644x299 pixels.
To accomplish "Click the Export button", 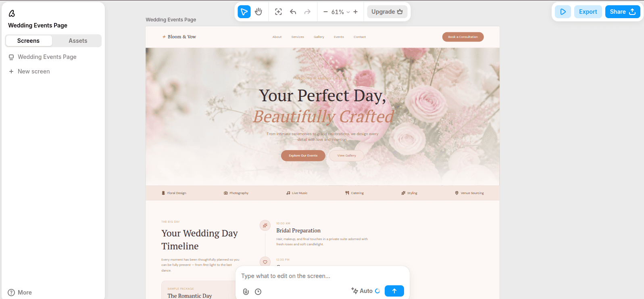I will click(x=588, y=12).
